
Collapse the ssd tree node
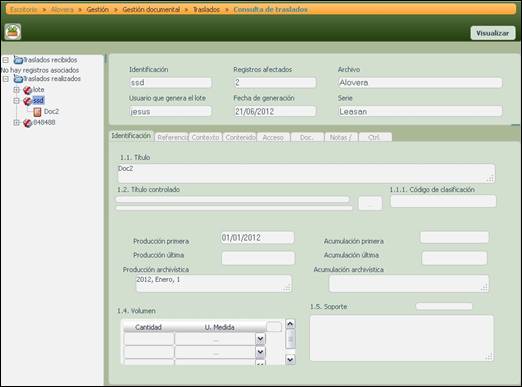click(16, 100)
